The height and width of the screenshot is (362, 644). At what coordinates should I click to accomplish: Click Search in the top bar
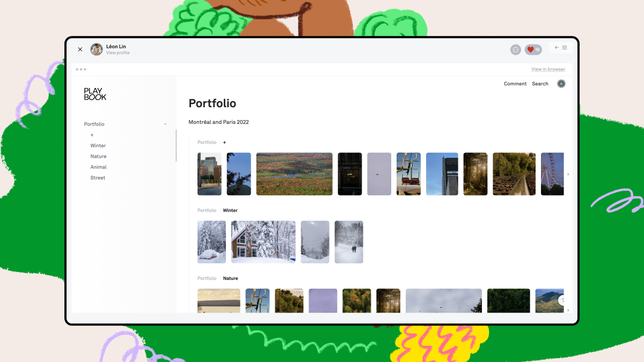540,84
